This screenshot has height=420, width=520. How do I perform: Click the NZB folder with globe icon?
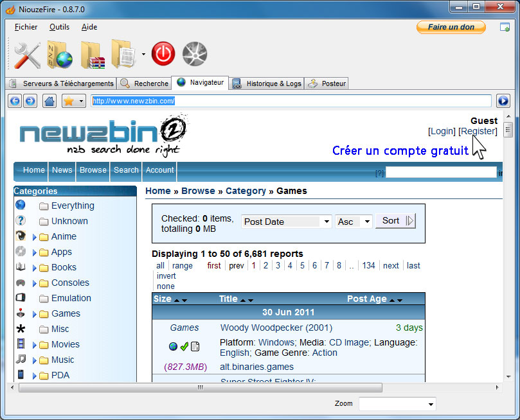point(60,55)
